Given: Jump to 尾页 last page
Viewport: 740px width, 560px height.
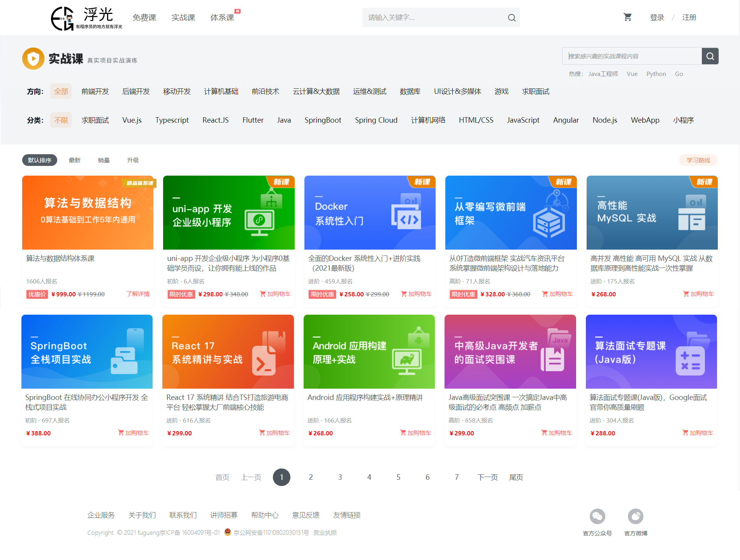Looking at the screenshot, I should (516, 477).
